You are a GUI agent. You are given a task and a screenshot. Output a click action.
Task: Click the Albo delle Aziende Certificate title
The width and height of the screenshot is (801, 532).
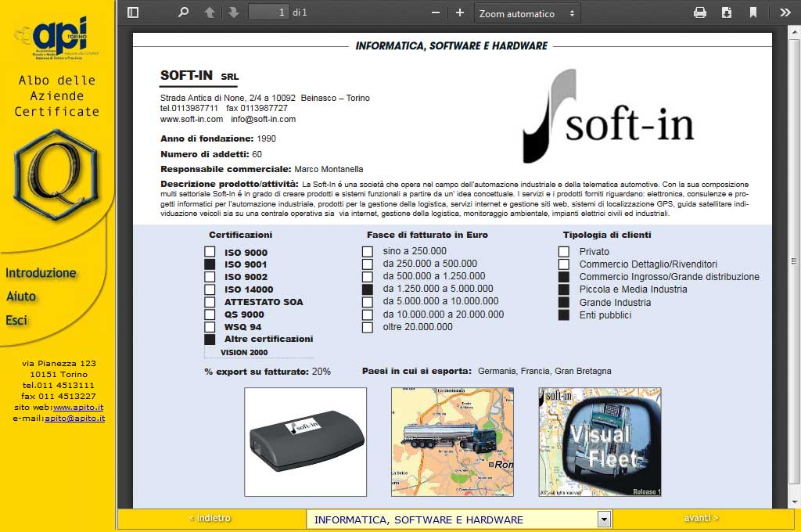click(x=56, y=95)
